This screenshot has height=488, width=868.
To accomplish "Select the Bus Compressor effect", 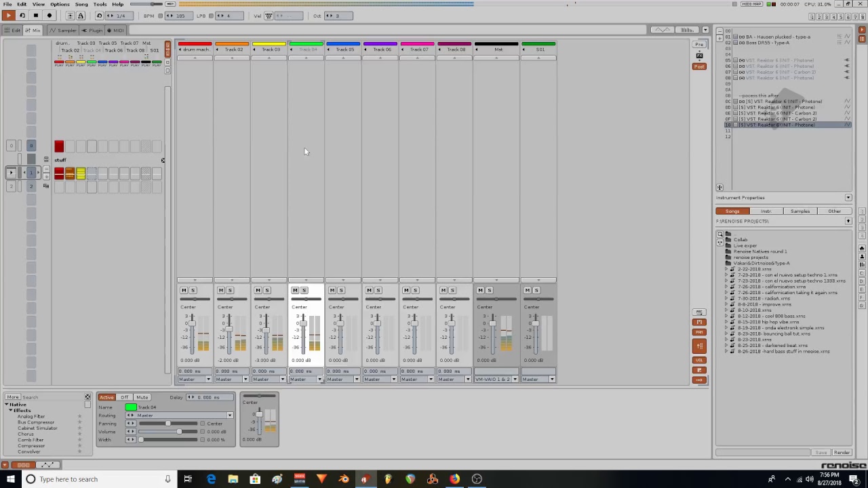I will [x=36, y=422].
